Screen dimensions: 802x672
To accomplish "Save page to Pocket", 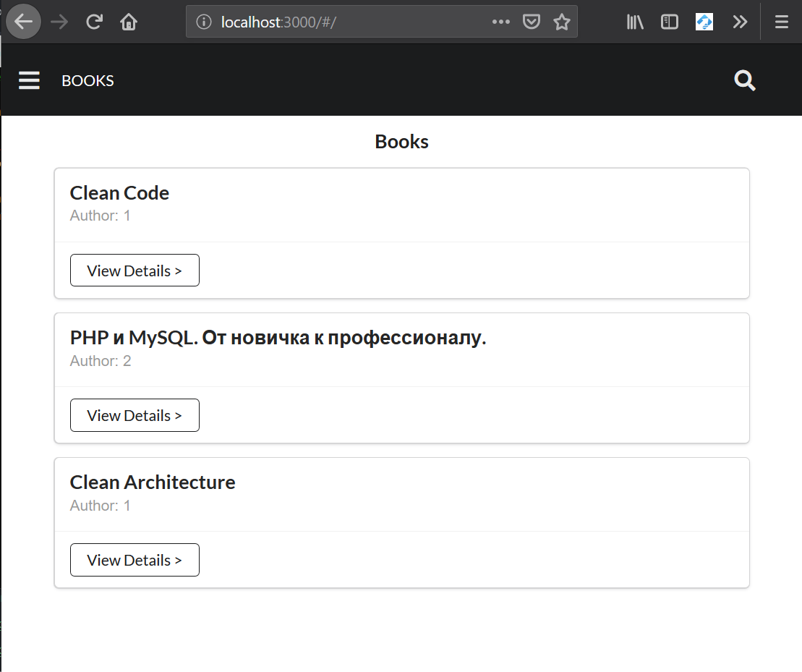I will pyautogui.click(x=532, y=22).
